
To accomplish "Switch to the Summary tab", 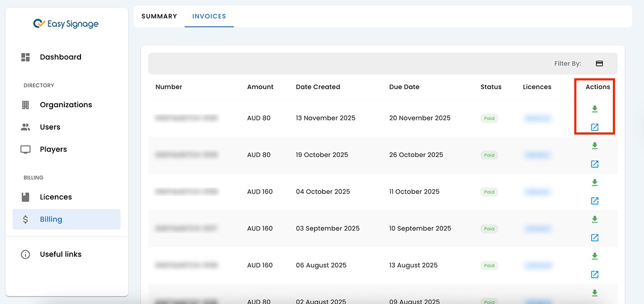I will click(x=159, y=16).
